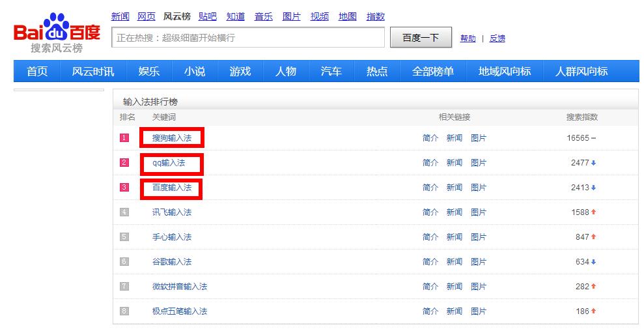Open 新闻 for 手心输入法

455,237
